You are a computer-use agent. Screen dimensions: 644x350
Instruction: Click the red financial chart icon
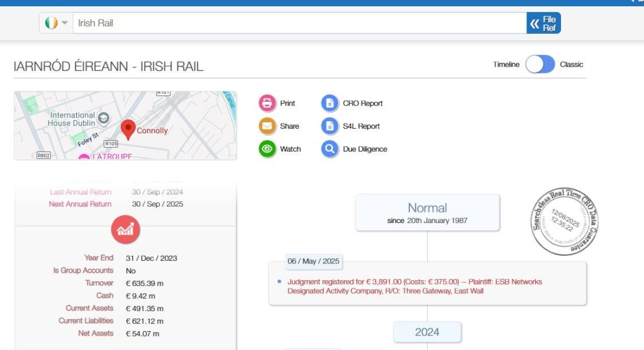[125, 229]
